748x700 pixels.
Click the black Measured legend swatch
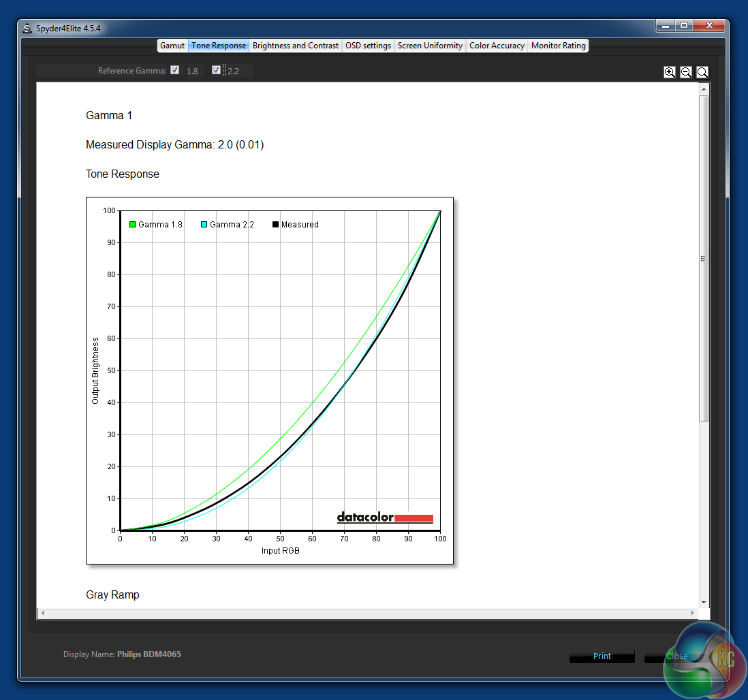(275, 224)
